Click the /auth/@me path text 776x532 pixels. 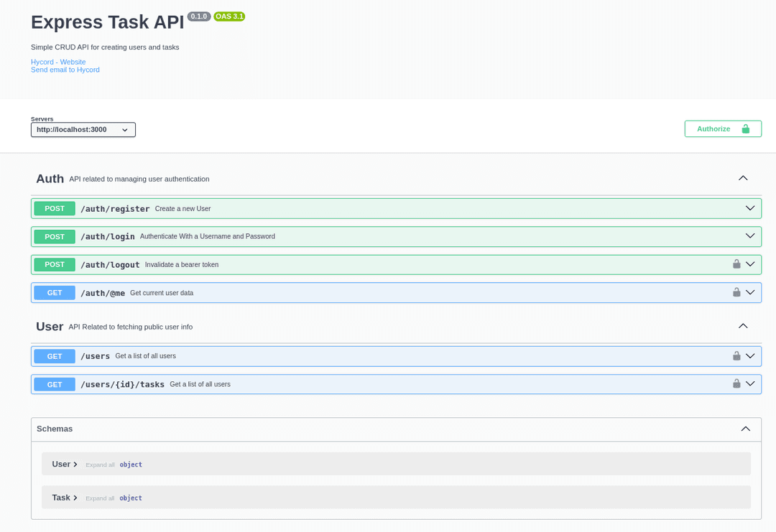click(103, 293)
